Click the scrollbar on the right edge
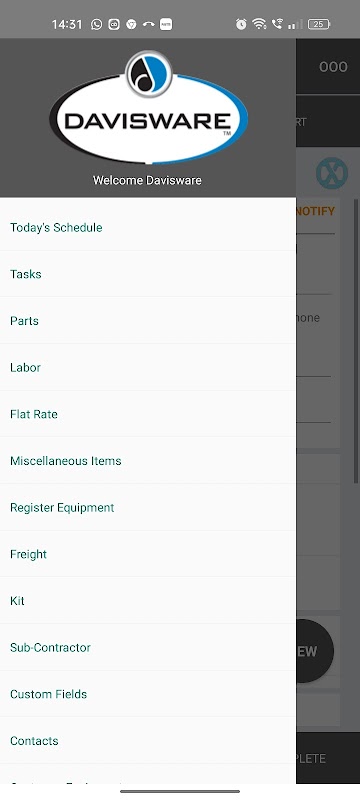The height and width of the screenshot is (800, 360). (356, 342)
